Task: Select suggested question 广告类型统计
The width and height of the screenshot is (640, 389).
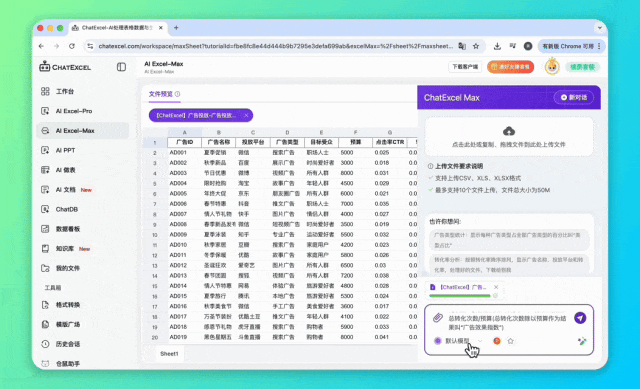Action: click(x=509, y=240)
